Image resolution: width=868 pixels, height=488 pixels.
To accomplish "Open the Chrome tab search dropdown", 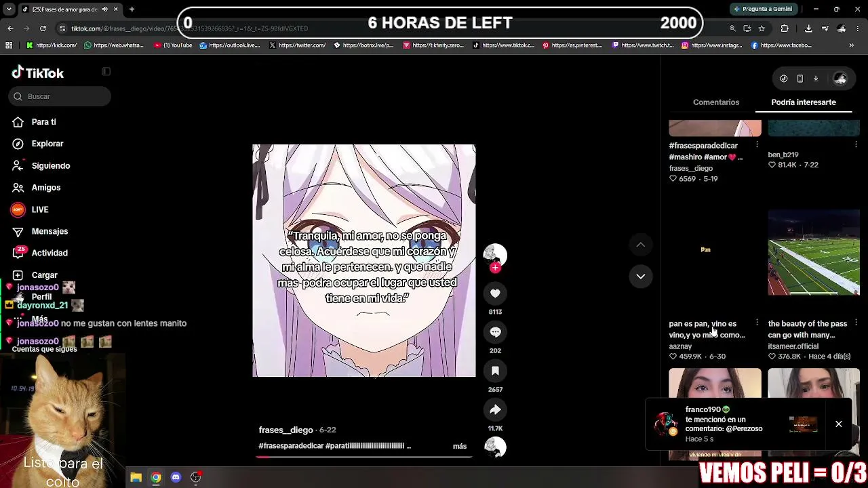I will (x=9, y=9).
